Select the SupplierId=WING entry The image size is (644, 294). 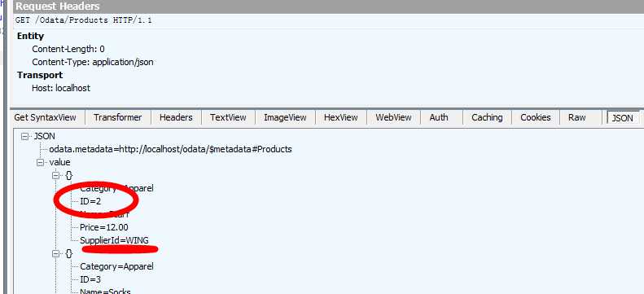pyautogui.click(x=114, y=240)
